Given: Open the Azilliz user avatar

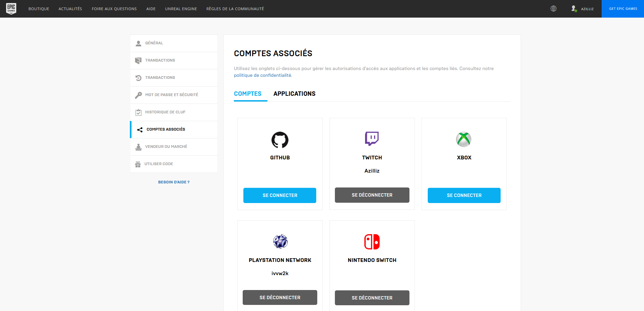Looking at the screenshot, I should point(574,8).
